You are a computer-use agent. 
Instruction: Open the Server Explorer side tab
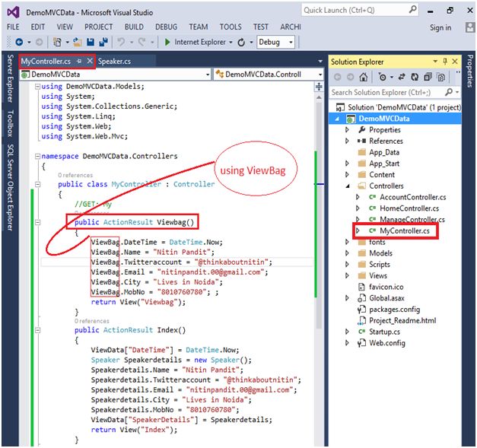click(x=10, y=78)
